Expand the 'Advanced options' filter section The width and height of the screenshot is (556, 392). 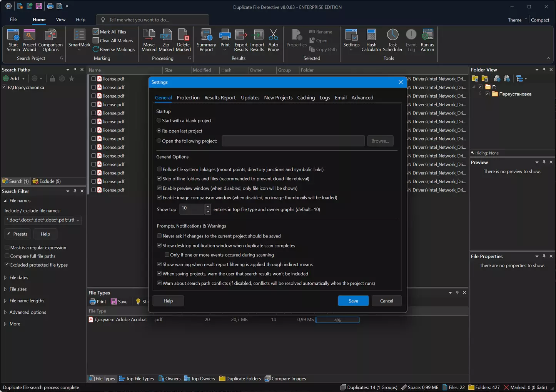[5, 312]
